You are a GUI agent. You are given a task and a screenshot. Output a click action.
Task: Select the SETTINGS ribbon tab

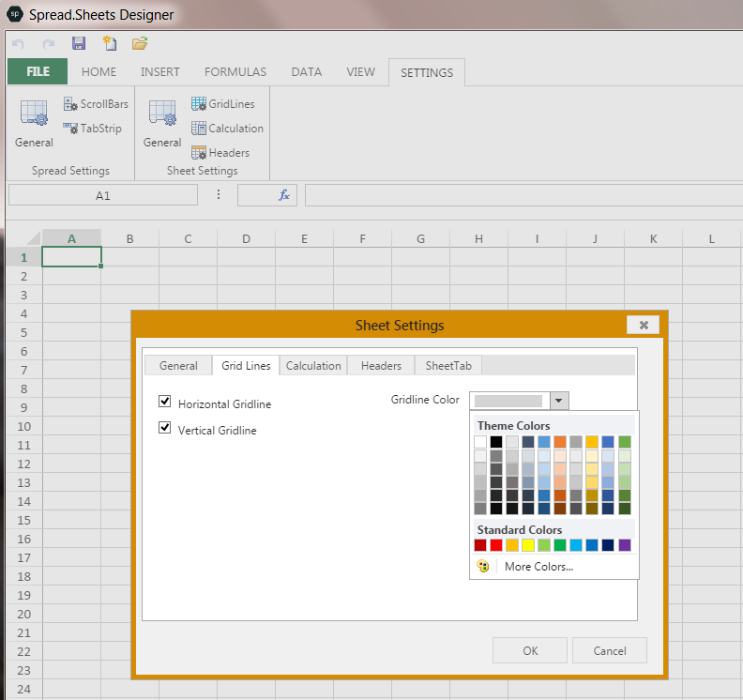427,72
